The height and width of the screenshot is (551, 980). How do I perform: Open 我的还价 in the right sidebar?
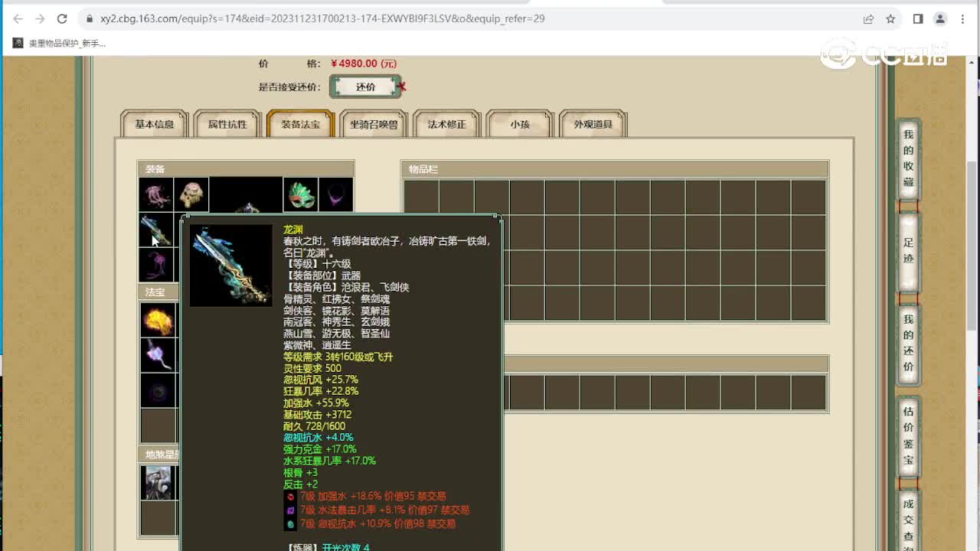(x=908, y=343)
